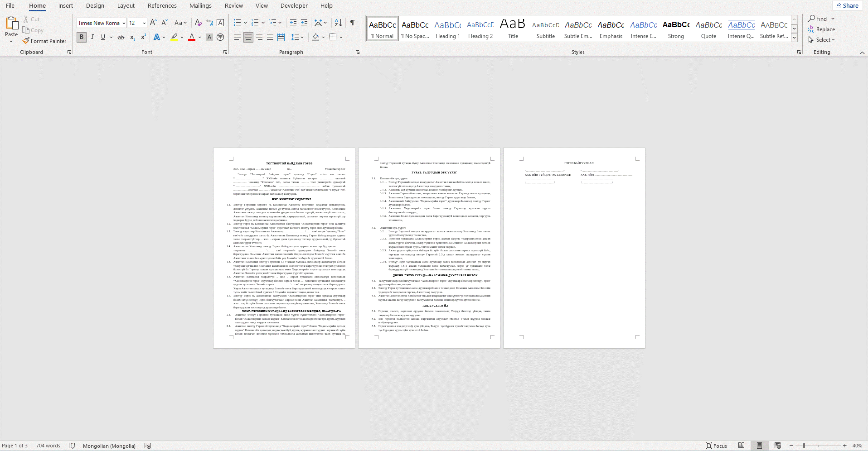Open the Change Case dropdown
The image size is (868, 451).
180,23
